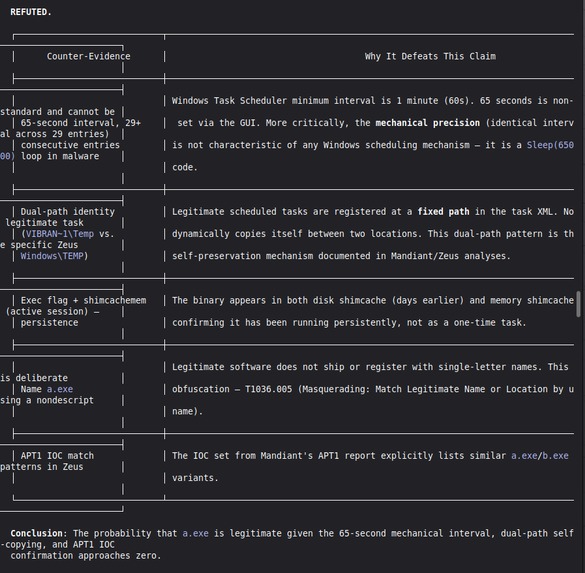Click the line 'Legitimate software does not ship or register'
585x573 pixels.
point(370,367)
